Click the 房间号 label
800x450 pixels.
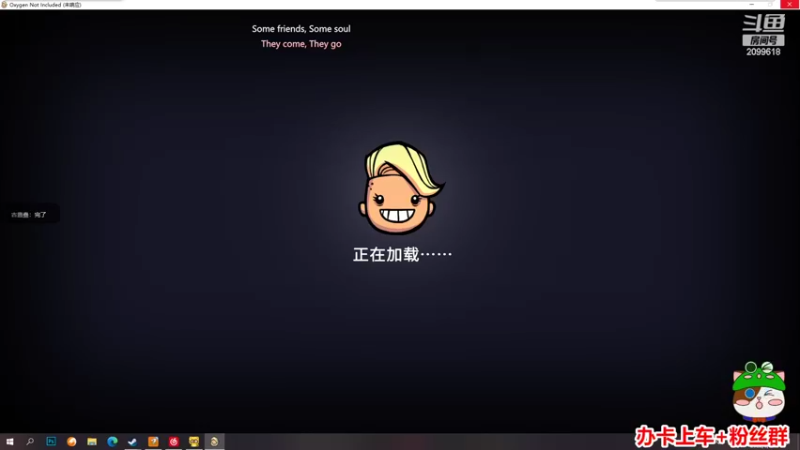point(763,41)
